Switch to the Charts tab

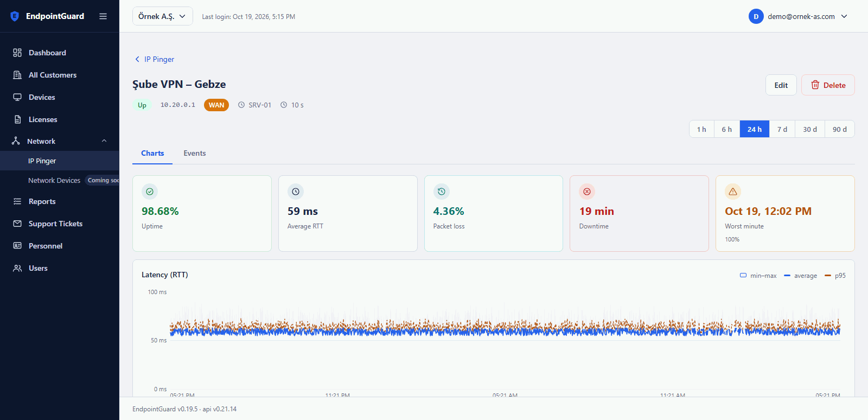152,153
